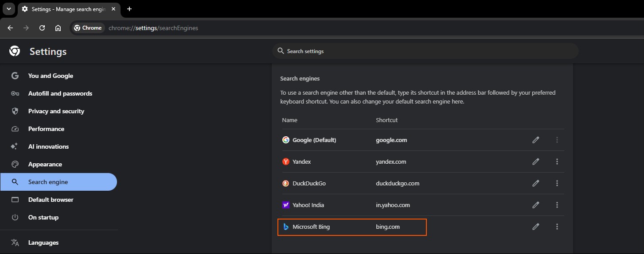Click the sparkle AI innovations icon

click(x=15, y=146)
